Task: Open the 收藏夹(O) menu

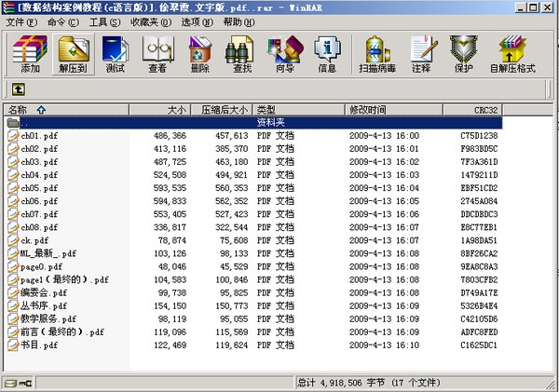Action: [151, 22]
